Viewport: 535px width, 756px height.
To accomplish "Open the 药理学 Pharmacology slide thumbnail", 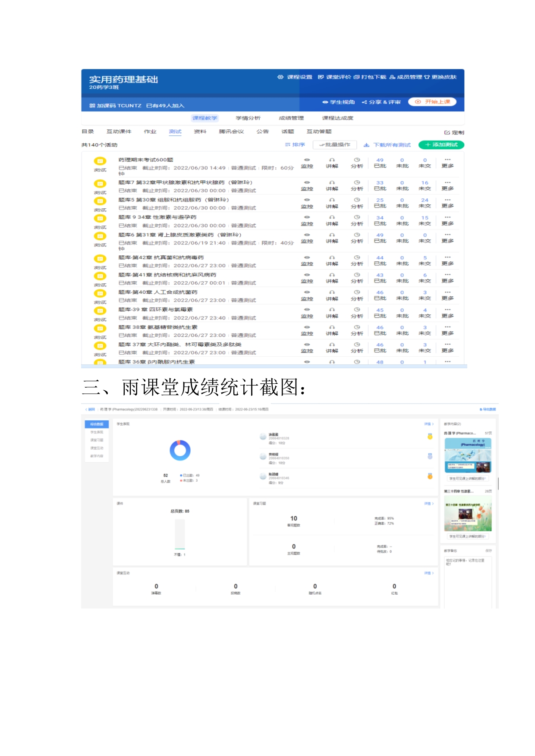I will [468, 455].
